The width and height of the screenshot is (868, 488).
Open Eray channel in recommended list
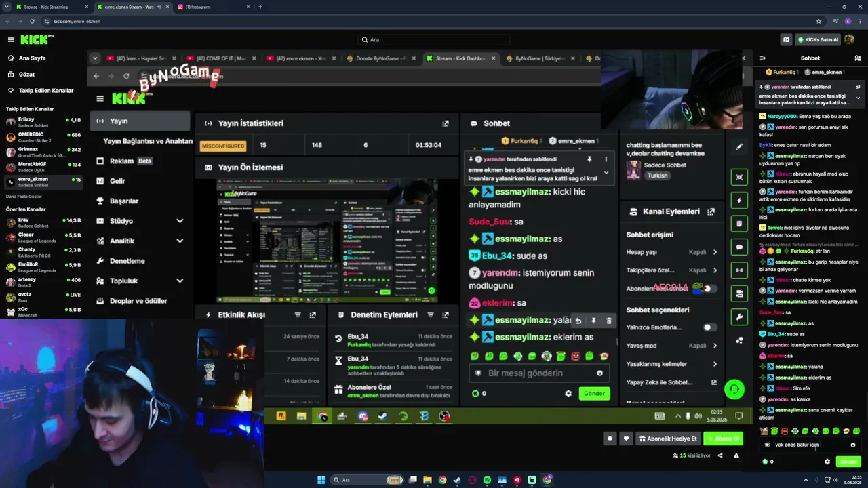click(43, 222)
